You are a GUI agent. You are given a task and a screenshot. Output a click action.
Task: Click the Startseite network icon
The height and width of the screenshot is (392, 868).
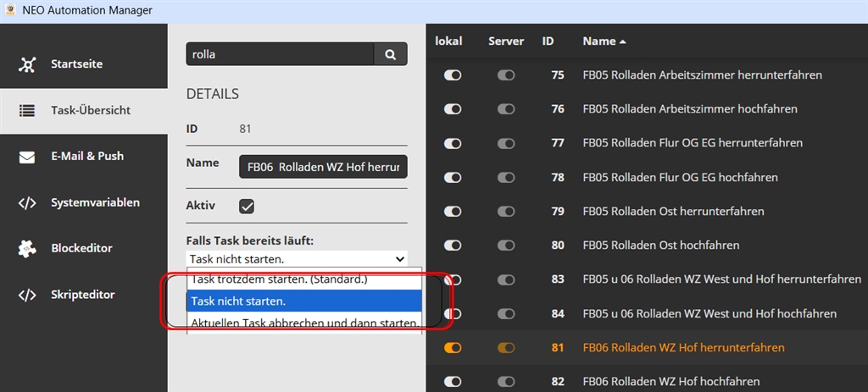pyautogui.click(x=27, y=64)
